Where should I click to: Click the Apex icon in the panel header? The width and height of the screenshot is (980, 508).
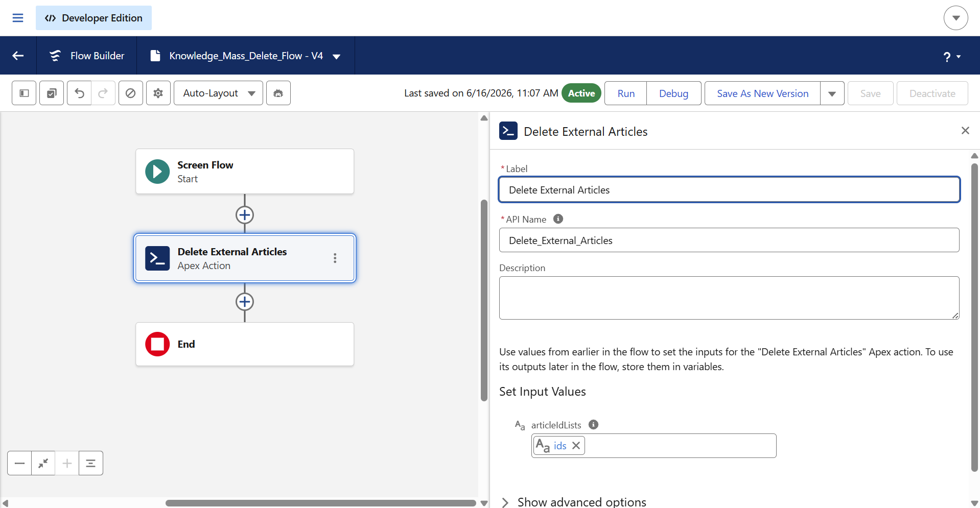pos(508,131)
